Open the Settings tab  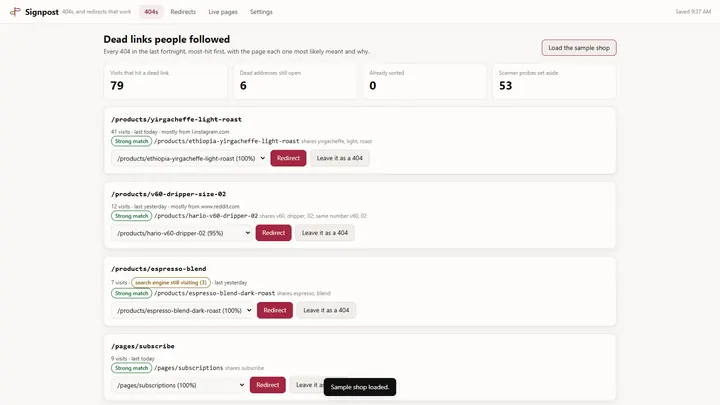click(261, 12)
